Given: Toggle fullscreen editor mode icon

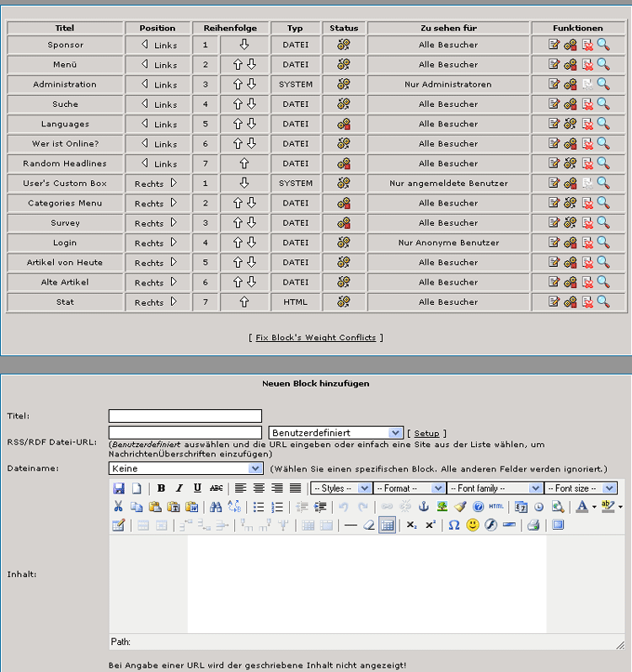Looking at the screenshot, I should pyautogui.click(x=558, y=525).
